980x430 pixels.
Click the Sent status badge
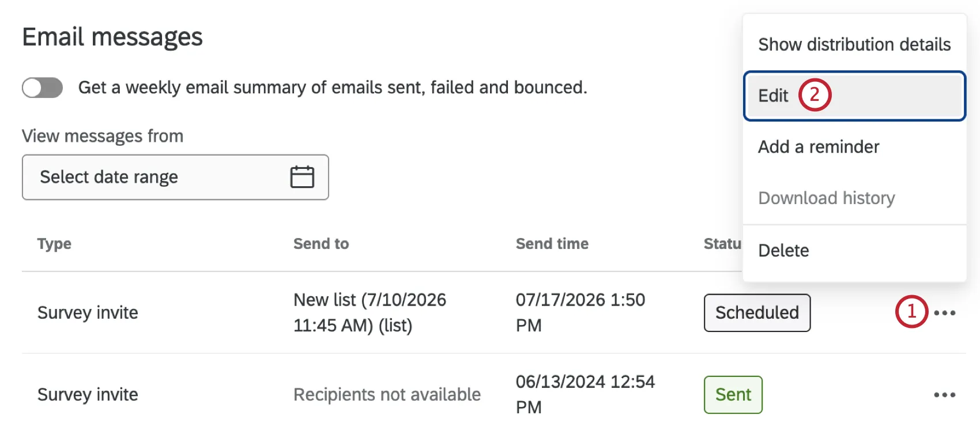coord(733,395)
